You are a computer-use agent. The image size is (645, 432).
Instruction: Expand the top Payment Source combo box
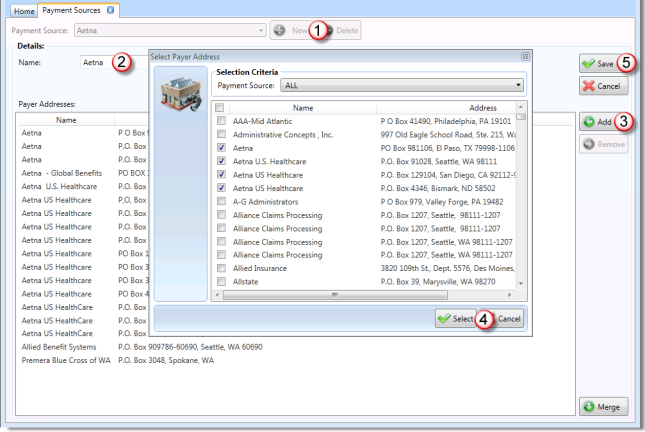(x=261, y=31)
